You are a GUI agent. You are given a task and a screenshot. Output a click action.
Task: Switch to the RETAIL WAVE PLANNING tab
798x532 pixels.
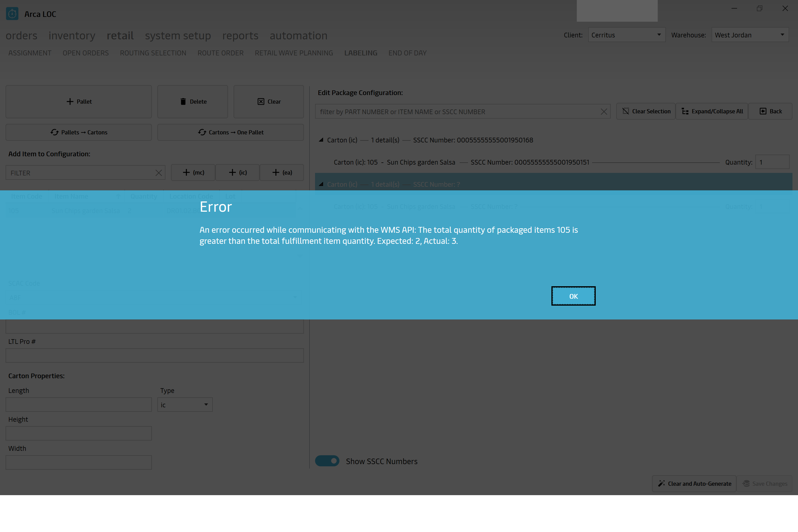pos(294,53)
